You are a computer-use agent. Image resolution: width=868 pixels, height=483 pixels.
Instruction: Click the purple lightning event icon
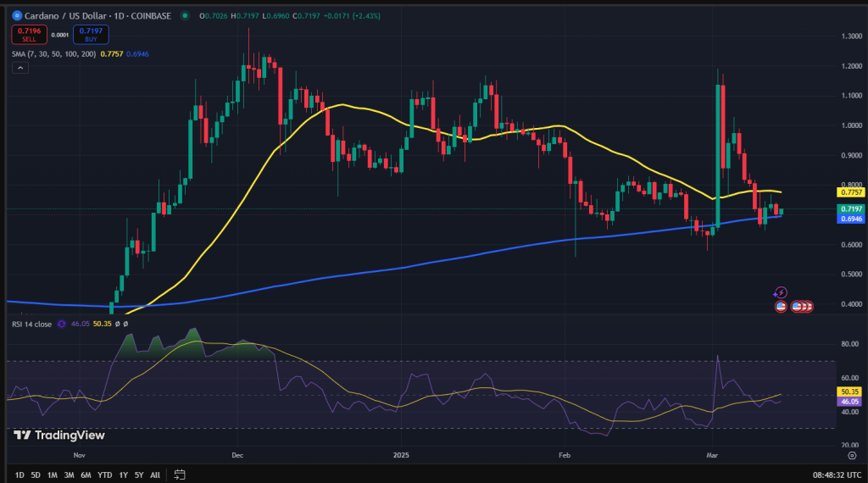[x=781, y=292]
